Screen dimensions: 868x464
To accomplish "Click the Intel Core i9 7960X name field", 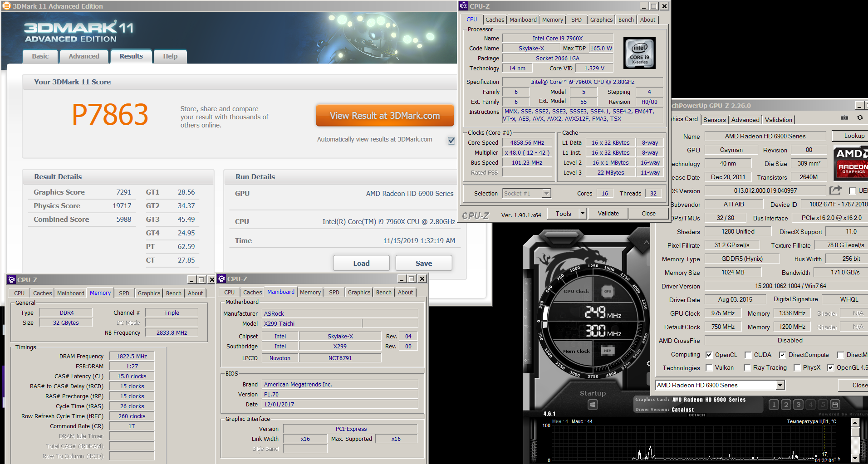I will click(x=558, y=38).
